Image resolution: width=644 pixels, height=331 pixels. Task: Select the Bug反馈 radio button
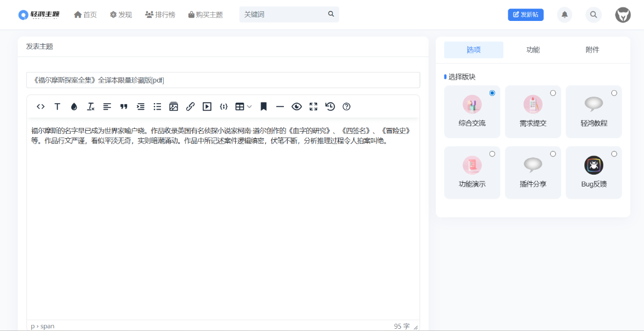click(x=614, y=154)
